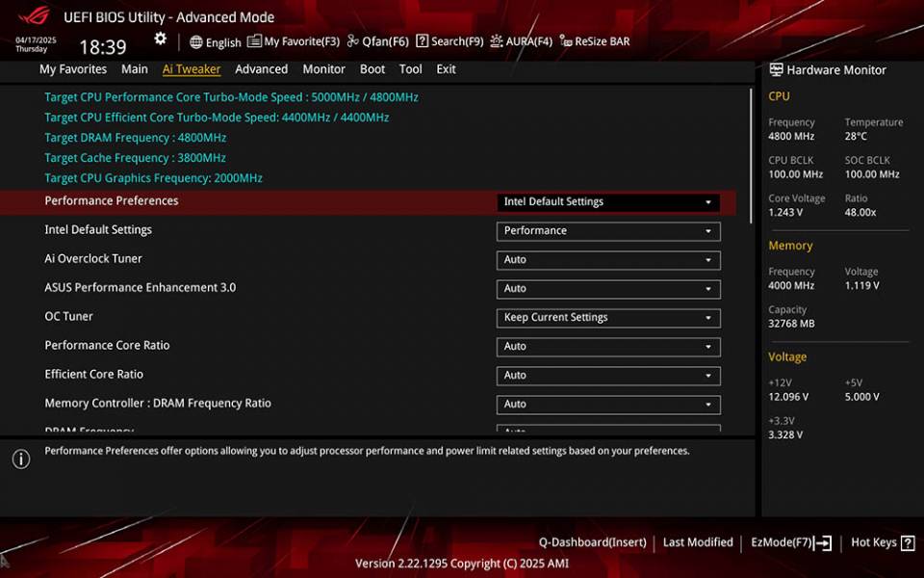Select the Ai Tweaker tab
Image resolution: width=924 pixels, height=578 pixels.
click(192, 69)
